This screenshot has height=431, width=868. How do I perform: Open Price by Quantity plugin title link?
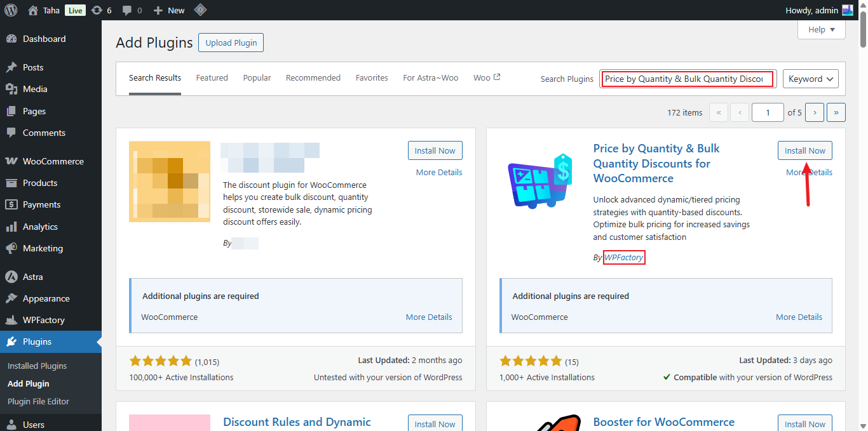tap(656, 163)
